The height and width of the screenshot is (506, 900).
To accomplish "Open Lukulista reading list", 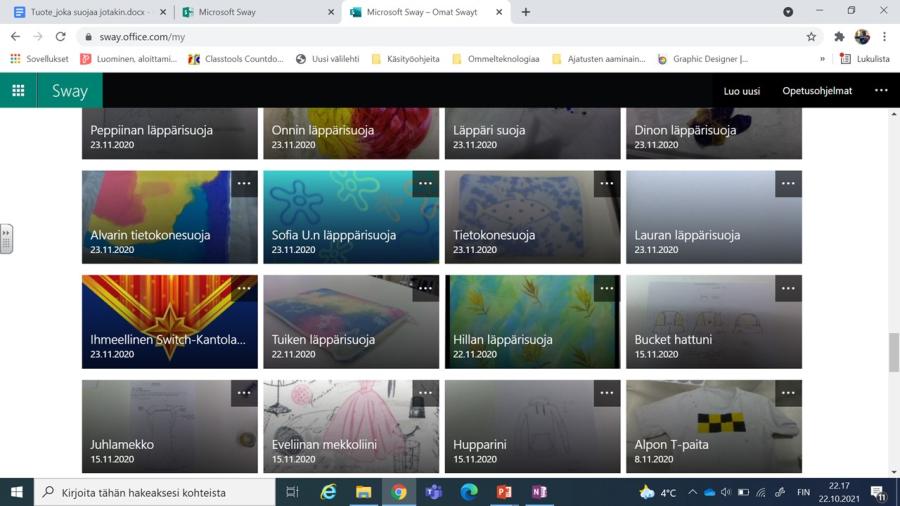I will 865,59.
